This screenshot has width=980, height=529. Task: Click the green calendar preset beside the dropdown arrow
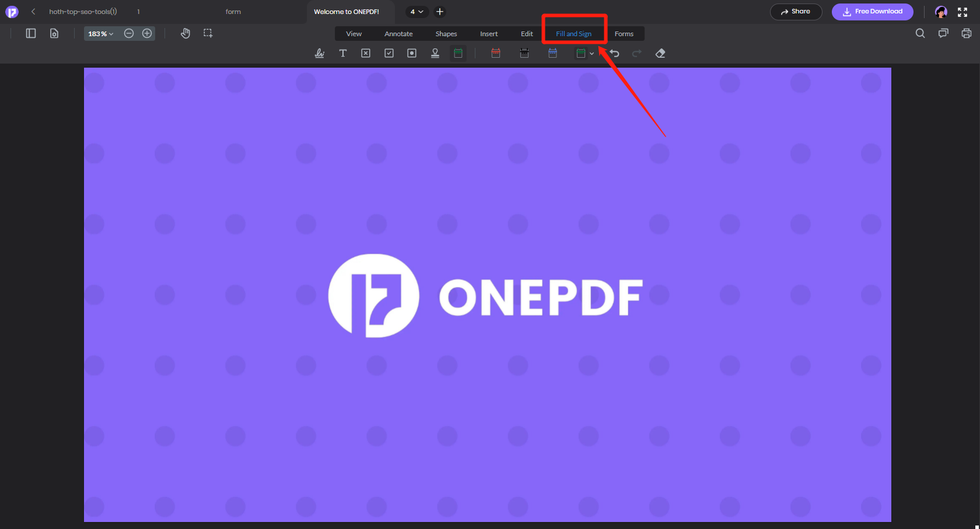581,53
